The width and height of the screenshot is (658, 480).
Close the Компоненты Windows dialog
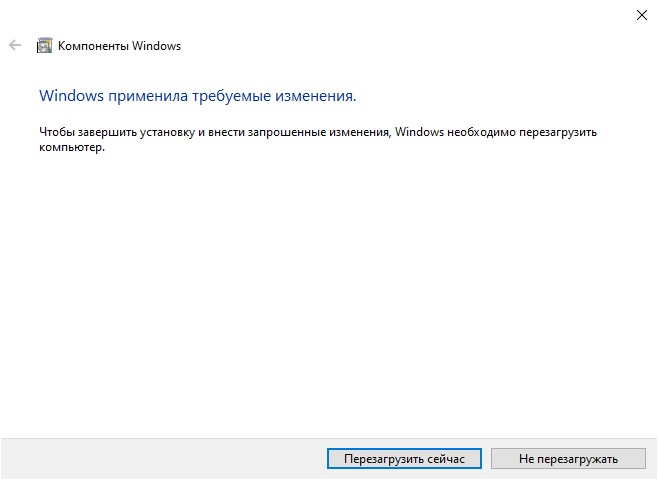(640, 15)
